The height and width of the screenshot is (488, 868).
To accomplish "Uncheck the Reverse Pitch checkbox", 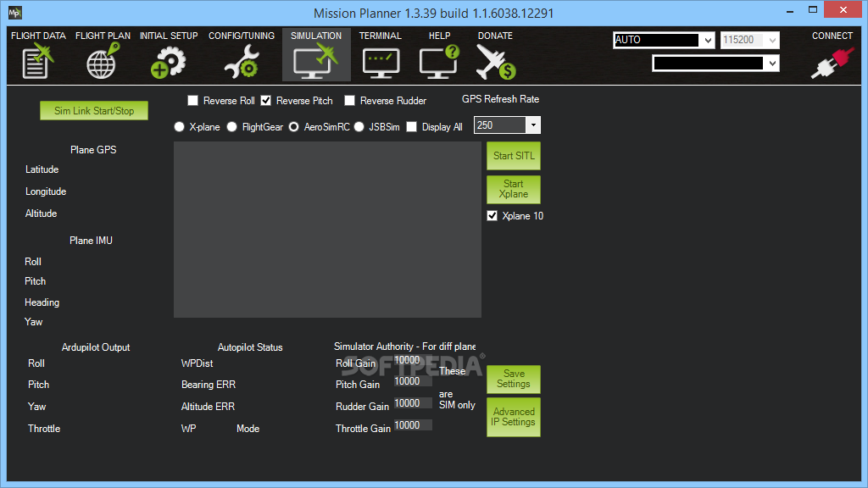I will click(x=265, y=100).
